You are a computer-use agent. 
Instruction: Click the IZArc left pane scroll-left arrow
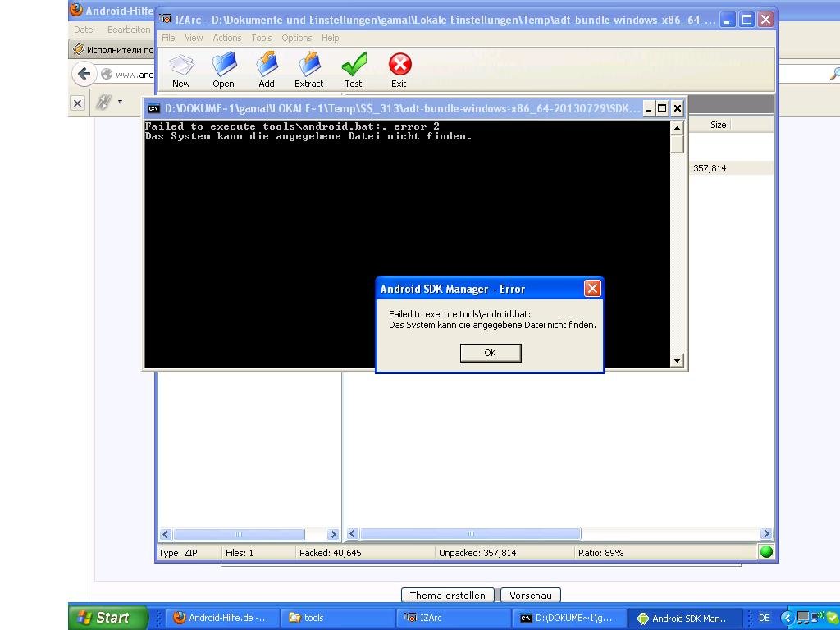tap(166, 534)
